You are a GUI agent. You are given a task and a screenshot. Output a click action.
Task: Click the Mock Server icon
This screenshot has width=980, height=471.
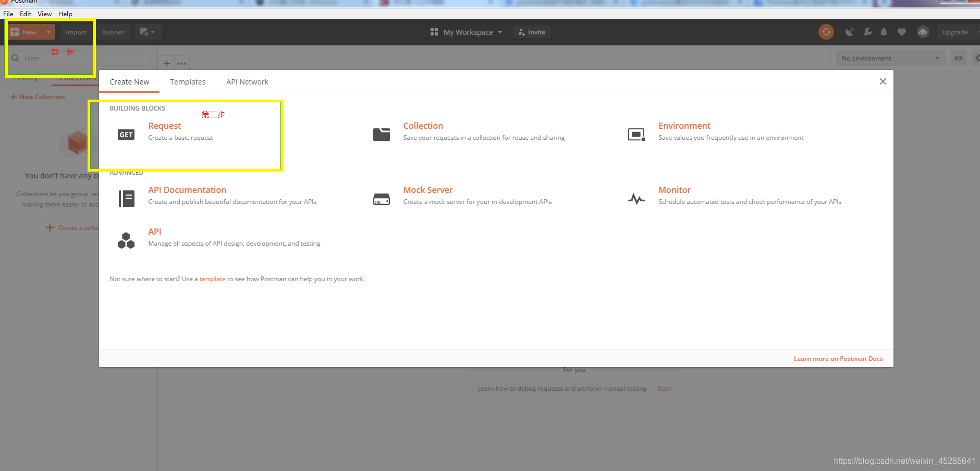coord(382,199)
